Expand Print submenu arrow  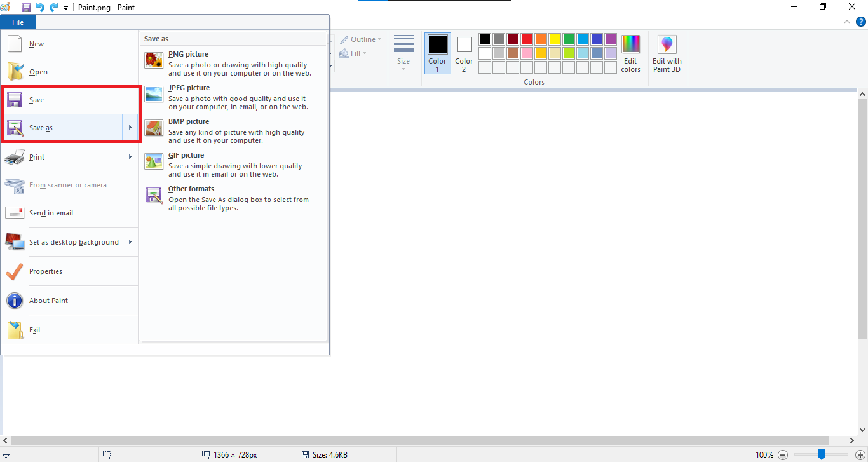(130, 156)
